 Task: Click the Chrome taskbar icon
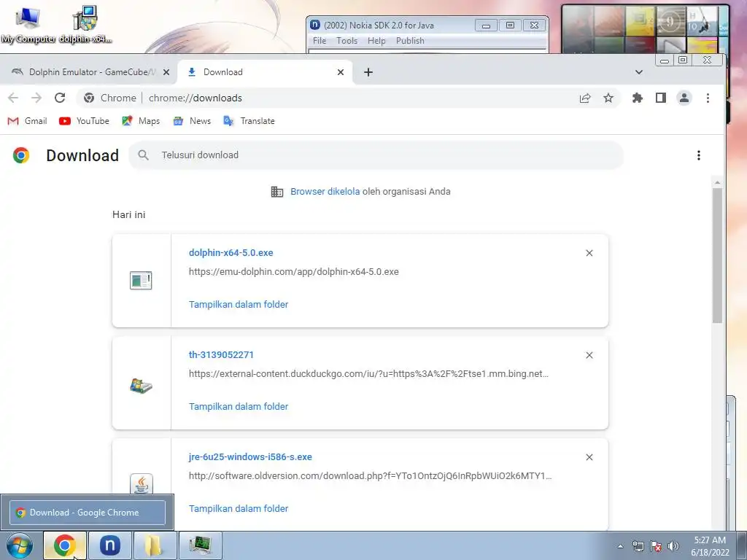click(x=65, y=545)
